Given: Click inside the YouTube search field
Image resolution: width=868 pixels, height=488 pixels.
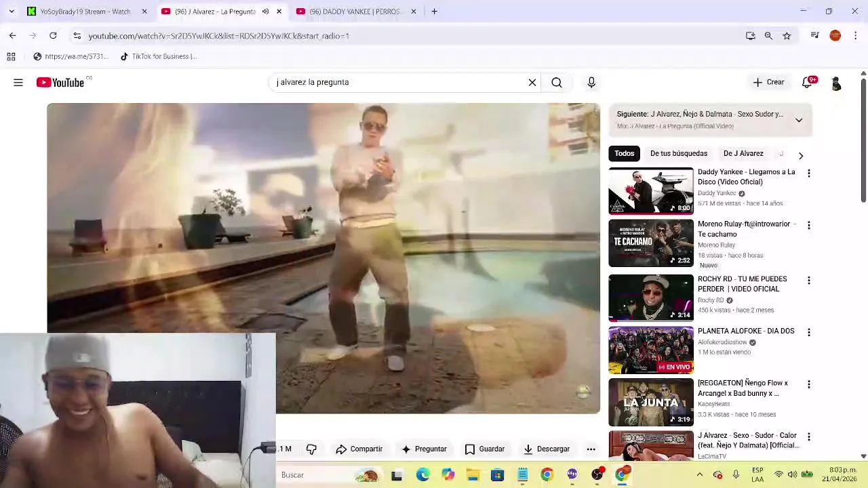Looking at the screenshot, I should point(399,83).
